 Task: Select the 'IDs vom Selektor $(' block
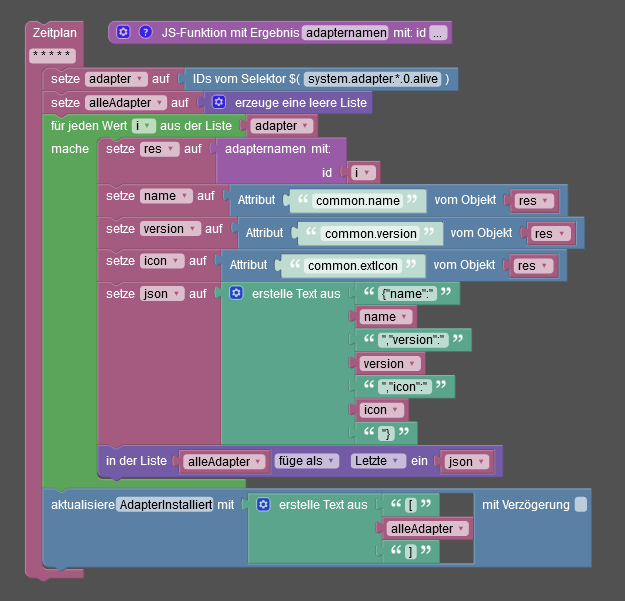click(246, 79)
